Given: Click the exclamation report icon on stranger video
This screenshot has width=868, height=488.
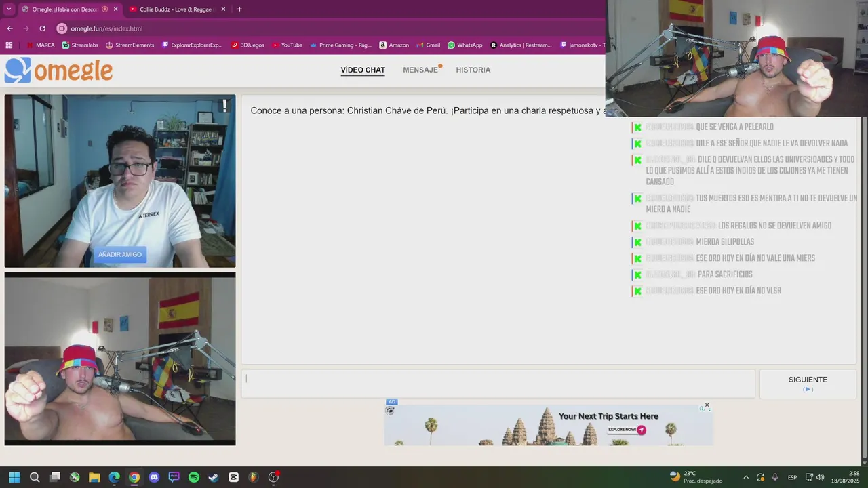Looking at the screenshot, I should pyautogui.click(x=224, y=106).
